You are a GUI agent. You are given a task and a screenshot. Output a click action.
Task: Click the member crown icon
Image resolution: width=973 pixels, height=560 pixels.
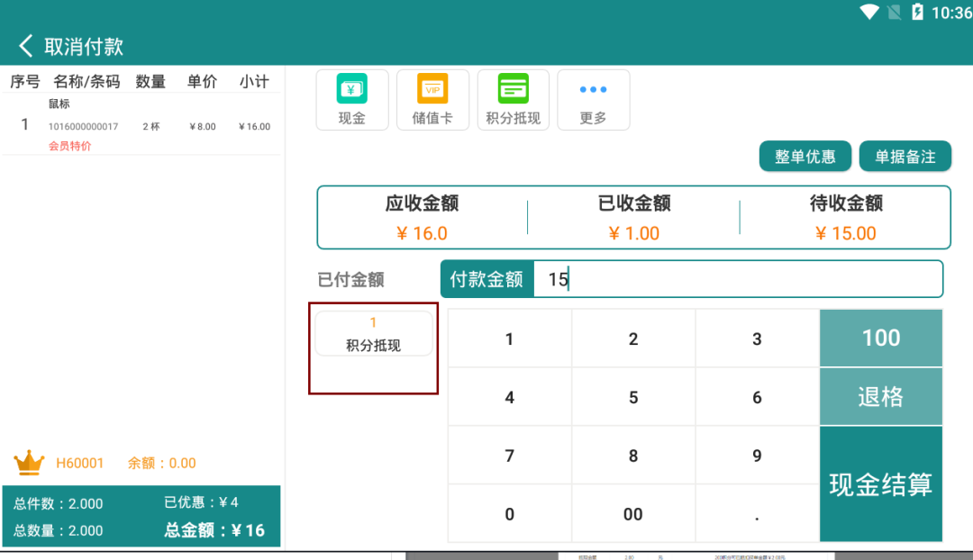coord(29,464)
